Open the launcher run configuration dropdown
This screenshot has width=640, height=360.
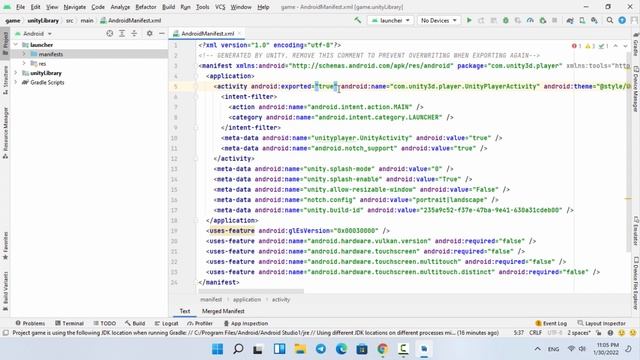click(391, 20)
